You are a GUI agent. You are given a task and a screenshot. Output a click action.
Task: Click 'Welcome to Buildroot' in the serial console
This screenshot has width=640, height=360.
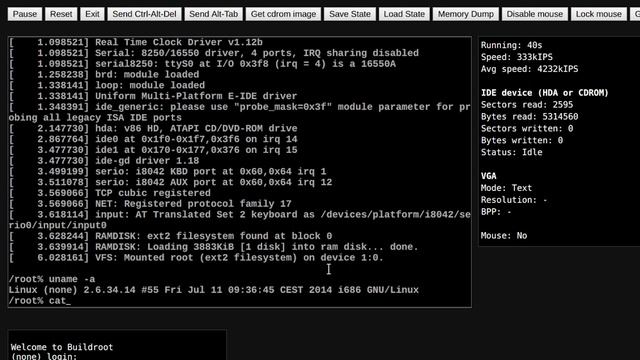[62, 347]
